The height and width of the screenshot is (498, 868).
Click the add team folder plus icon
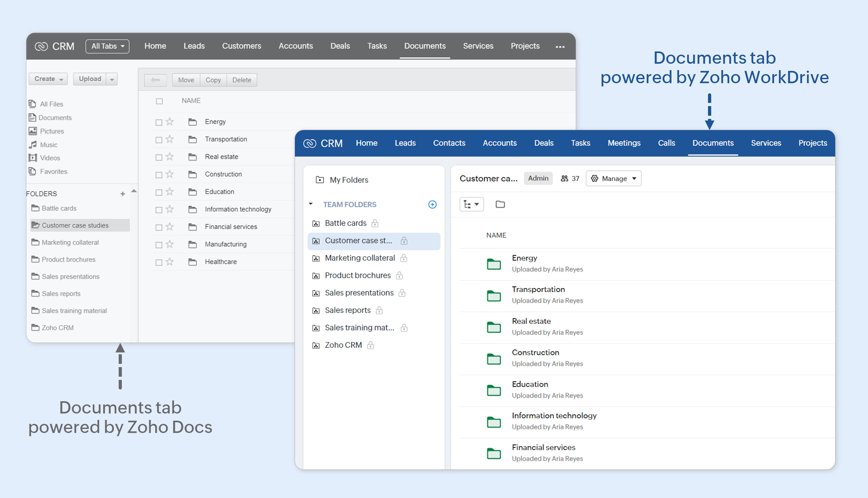(432, 204)
